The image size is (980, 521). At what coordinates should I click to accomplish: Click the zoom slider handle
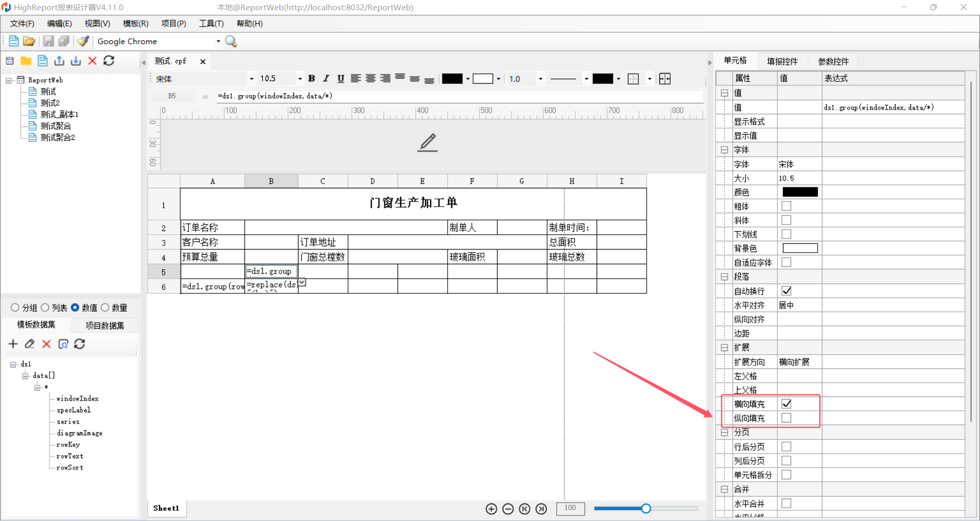point(646,508)
